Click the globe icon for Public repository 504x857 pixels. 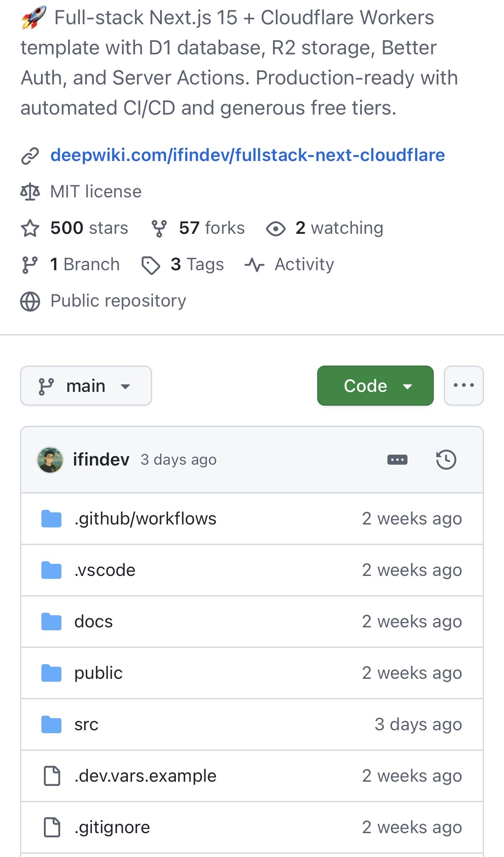click(30, 302)
